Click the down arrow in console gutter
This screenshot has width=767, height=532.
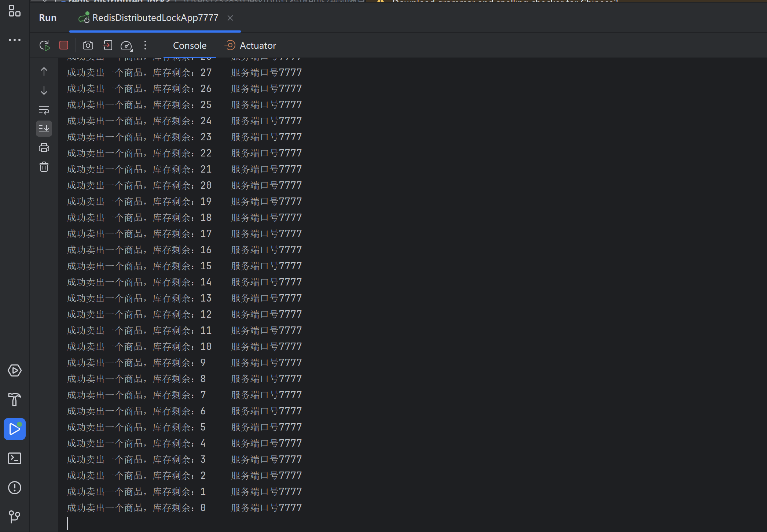[x=44, y=90]
